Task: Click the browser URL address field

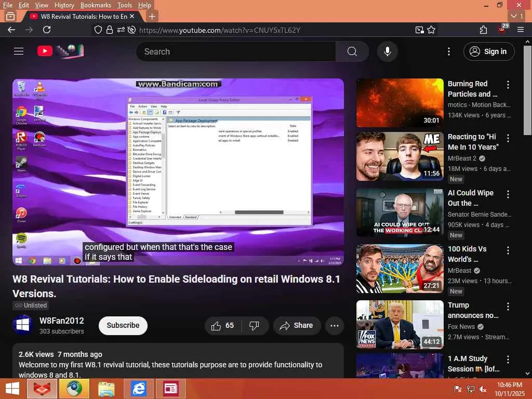Action: (x=220, y=30)
